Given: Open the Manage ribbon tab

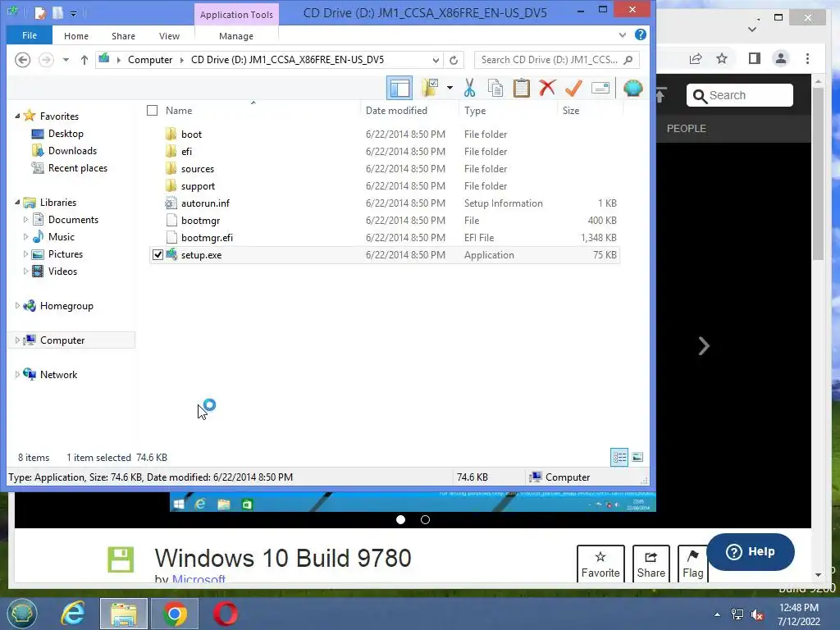Looking at the screenshot, I should click(236, 36).
